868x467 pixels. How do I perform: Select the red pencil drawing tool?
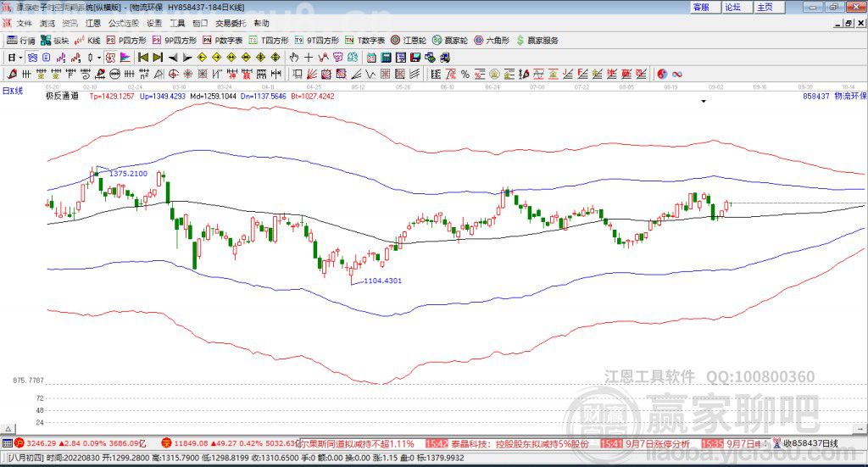tap(12, 74)
